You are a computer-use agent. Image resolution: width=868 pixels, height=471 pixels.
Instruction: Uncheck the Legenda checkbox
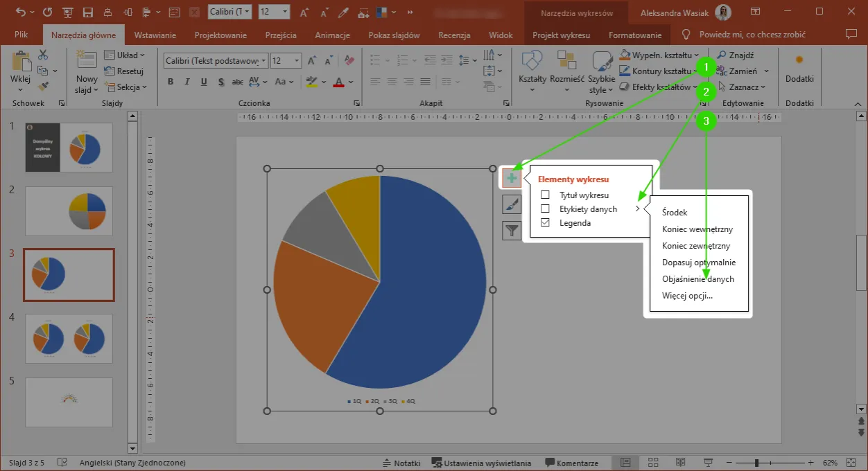546,223
